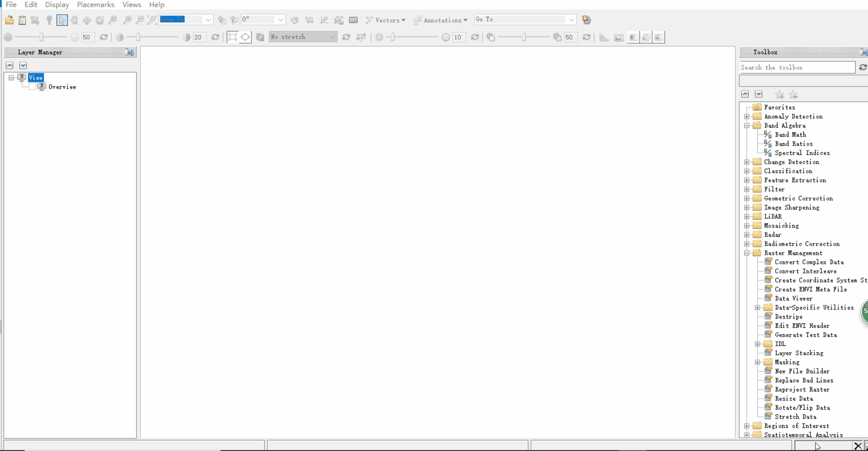
Task: Adjust the transparency slider handle
Action: 524,37
